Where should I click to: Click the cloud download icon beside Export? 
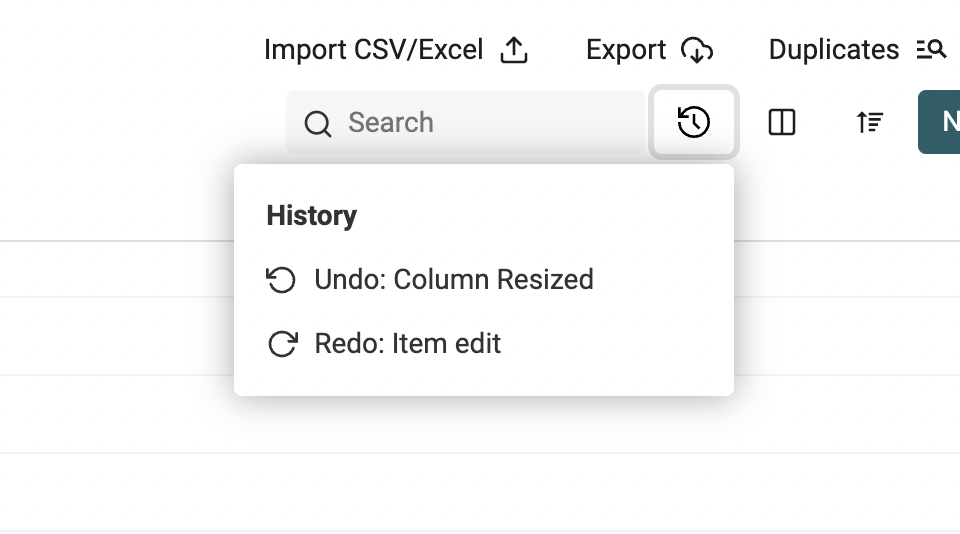click(697, 50)
